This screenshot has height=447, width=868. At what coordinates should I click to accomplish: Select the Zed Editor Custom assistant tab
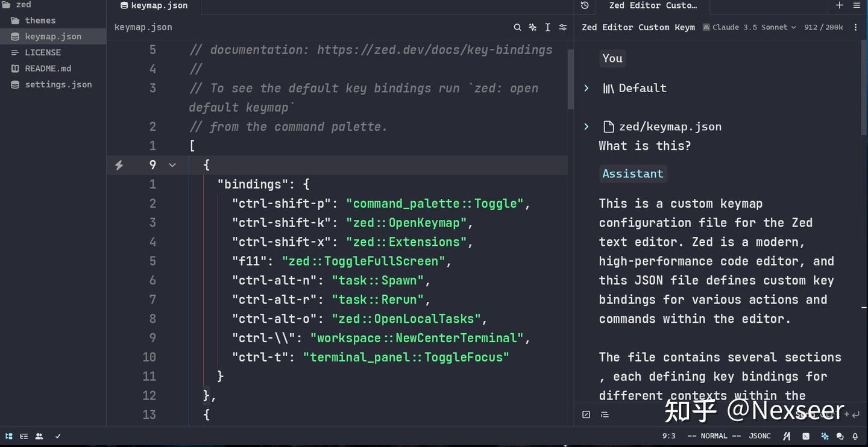[652, 5]
